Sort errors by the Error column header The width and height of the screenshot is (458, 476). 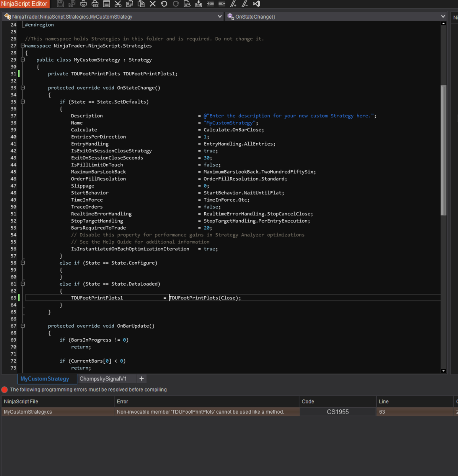coord(207,401)
